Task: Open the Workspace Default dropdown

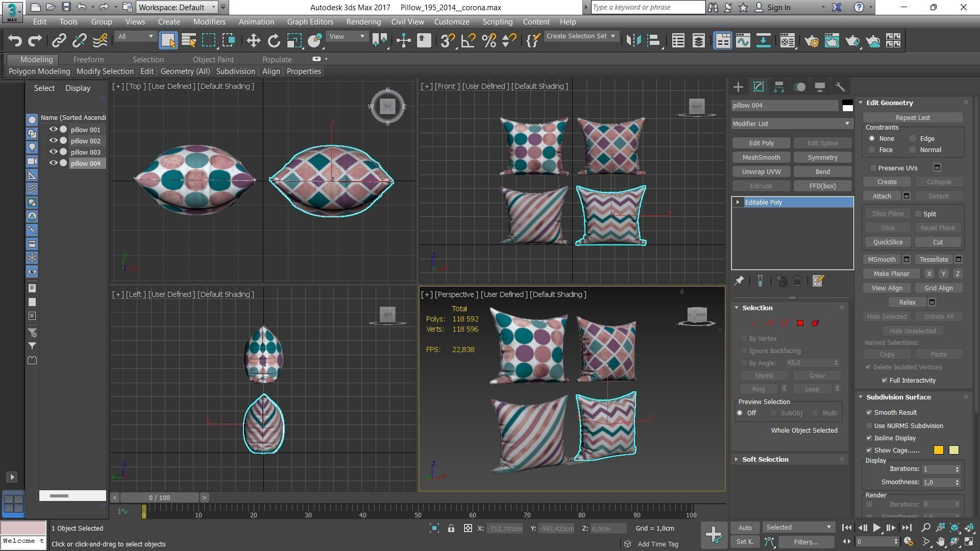Action: [177, 7]
